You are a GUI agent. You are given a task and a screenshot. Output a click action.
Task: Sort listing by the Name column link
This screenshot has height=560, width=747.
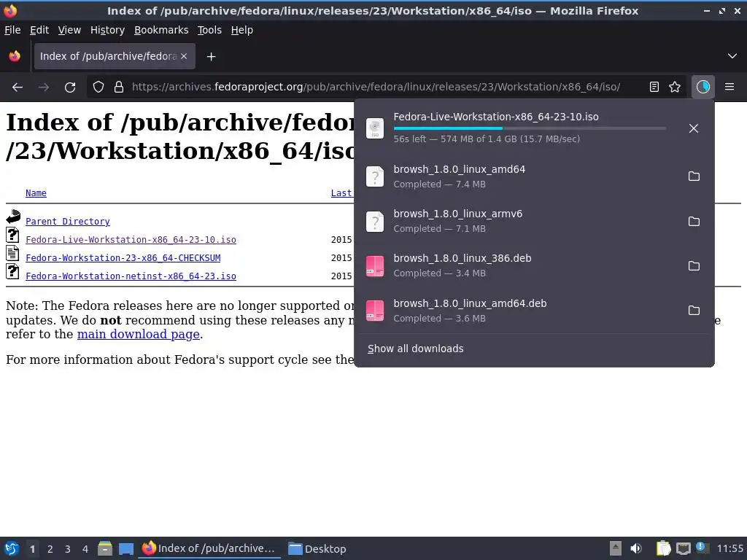click(36, 192)
